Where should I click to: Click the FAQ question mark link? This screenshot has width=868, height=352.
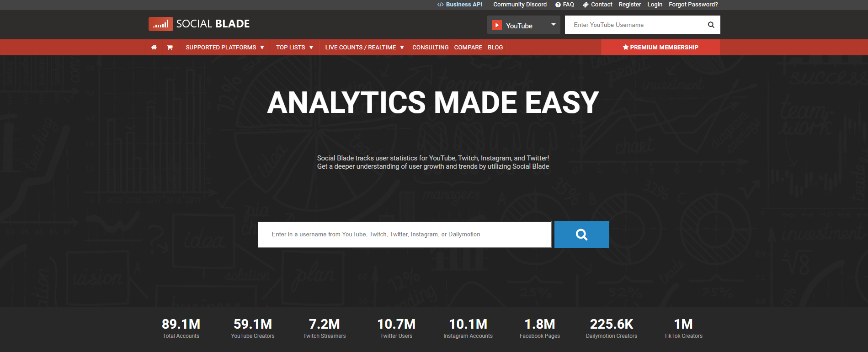(x=564, y=5)
